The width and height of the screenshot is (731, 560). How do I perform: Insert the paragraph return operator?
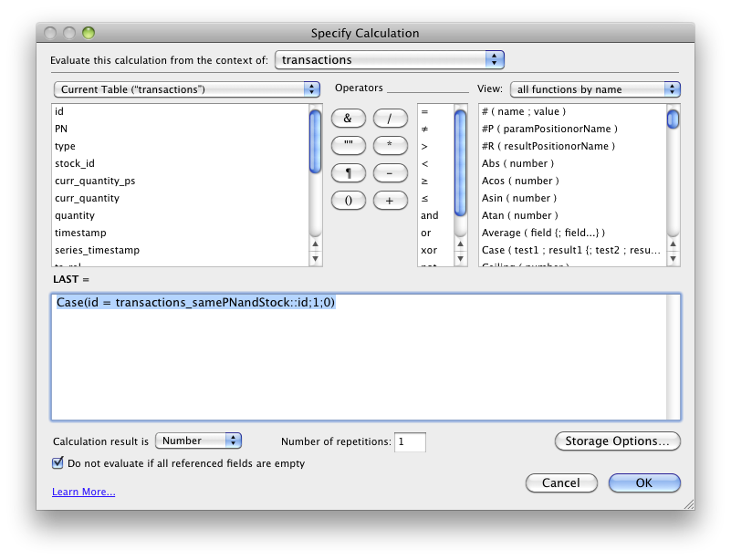click(x=349, y=173)
